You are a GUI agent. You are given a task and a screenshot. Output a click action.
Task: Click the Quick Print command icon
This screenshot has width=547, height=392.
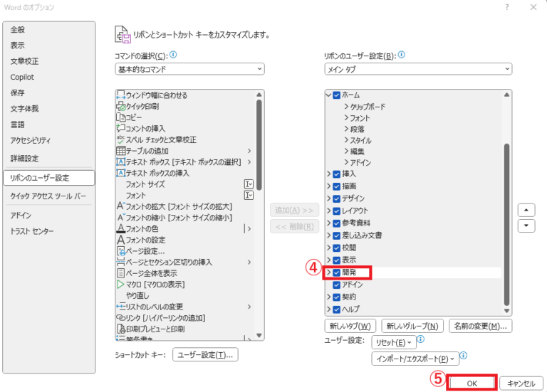(x=120, y=106)
